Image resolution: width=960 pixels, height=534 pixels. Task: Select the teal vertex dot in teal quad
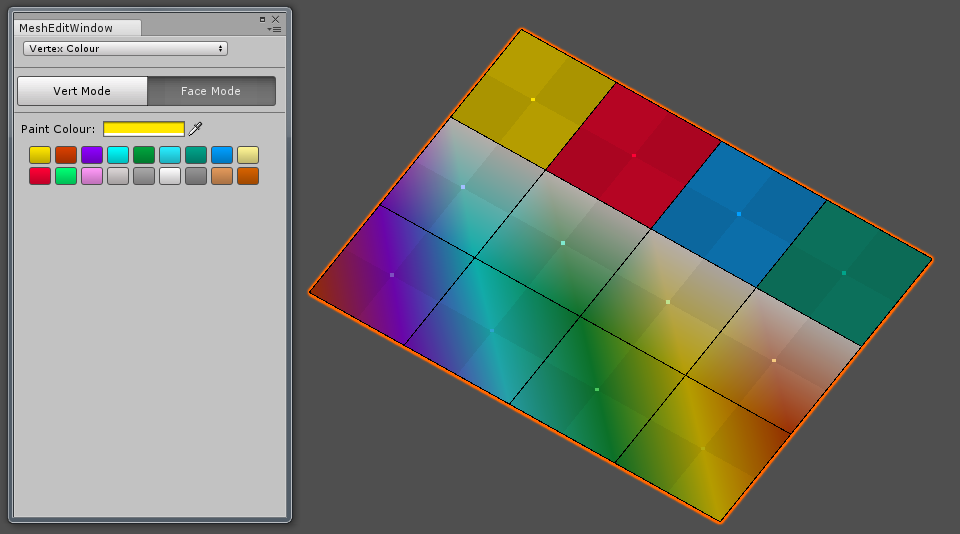844,273
